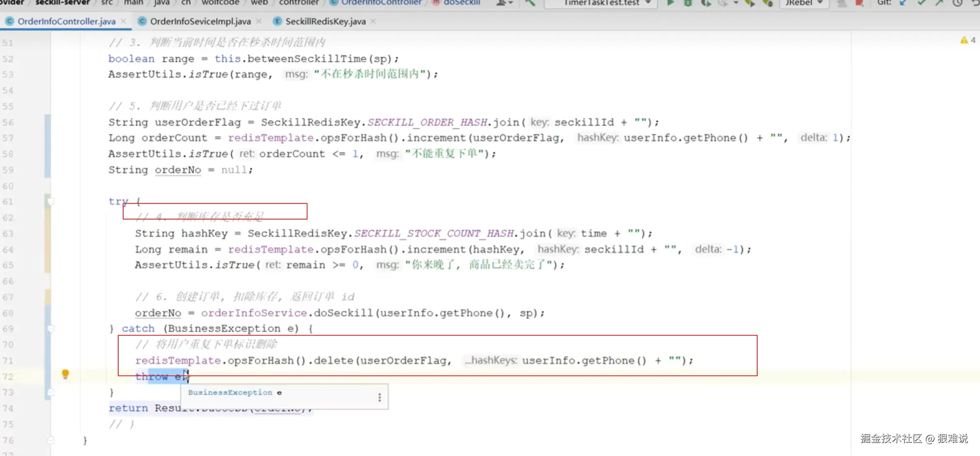Switch to the OrderInfoSeviceImpl.java tab
The image size is (980, 456).
click(200, 21)
